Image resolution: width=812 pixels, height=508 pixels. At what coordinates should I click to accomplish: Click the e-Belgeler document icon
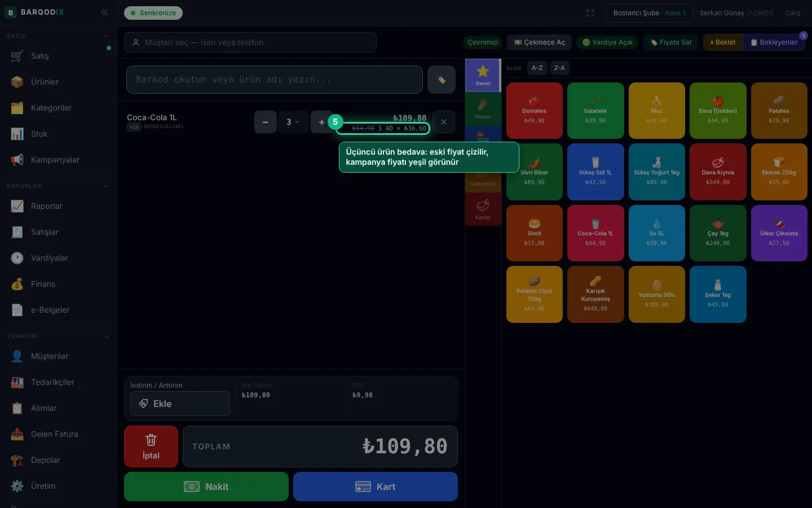(x=17, y=310)
